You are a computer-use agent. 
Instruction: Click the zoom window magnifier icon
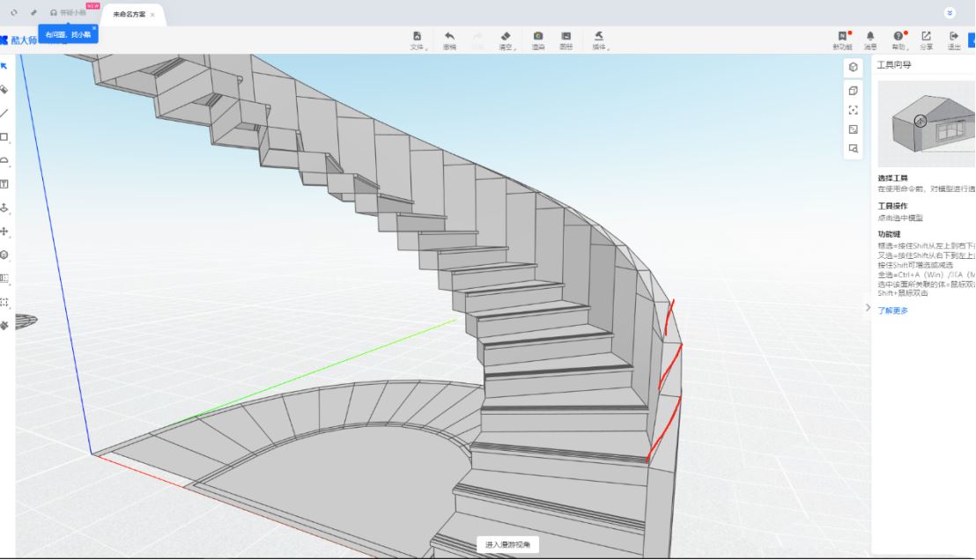(854, 149)
